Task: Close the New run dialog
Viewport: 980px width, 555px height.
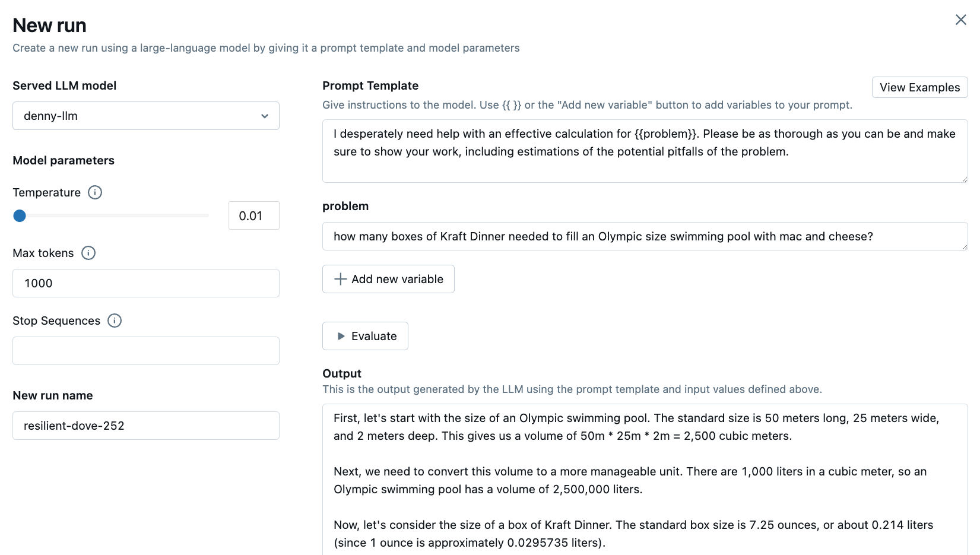Action: coord(960,20)
